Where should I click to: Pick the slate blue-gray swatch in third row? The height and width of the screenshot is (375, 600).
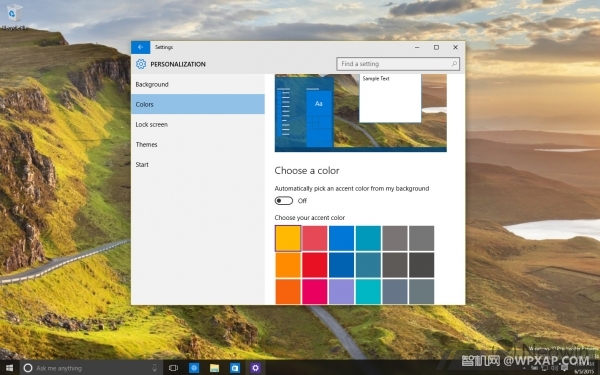coord(395,292)
